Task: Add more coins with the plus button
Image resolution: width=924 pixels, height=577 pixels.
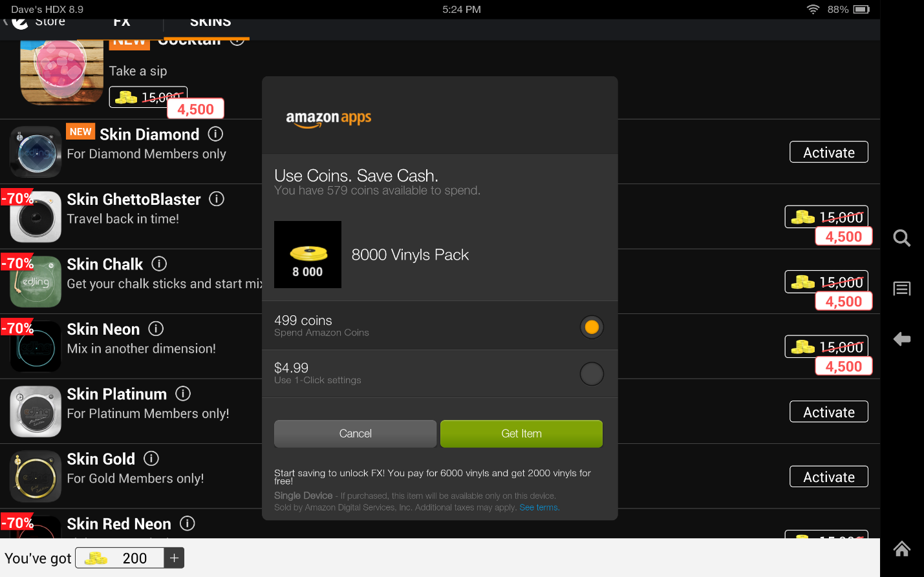Action: pos(174,558)
